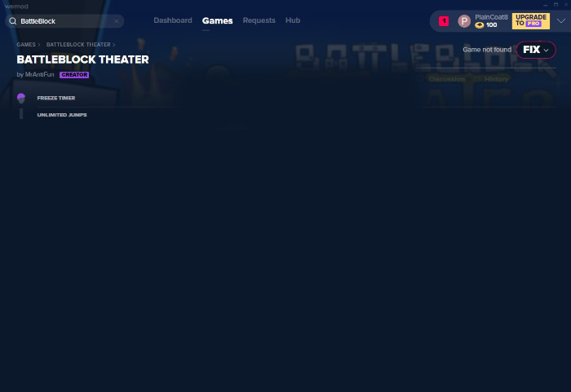Open the Requests tab

pos(259,20)
